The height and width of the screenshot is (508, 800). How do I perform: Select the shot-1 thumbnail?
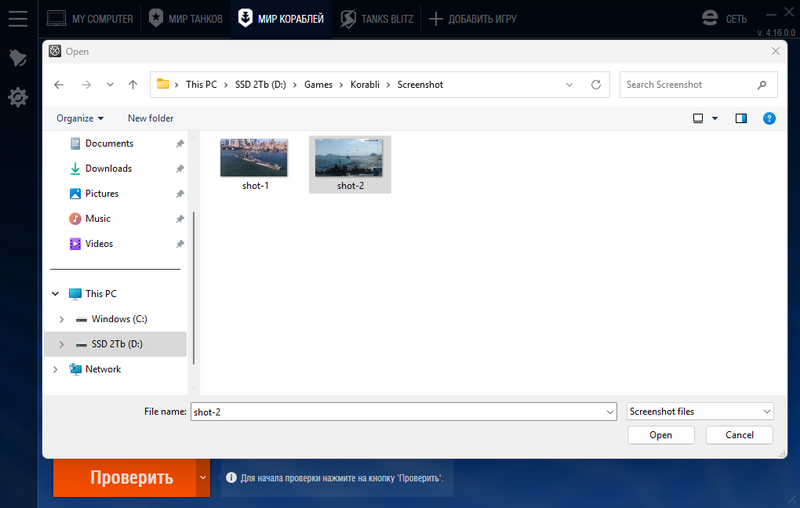coord(254,164)
